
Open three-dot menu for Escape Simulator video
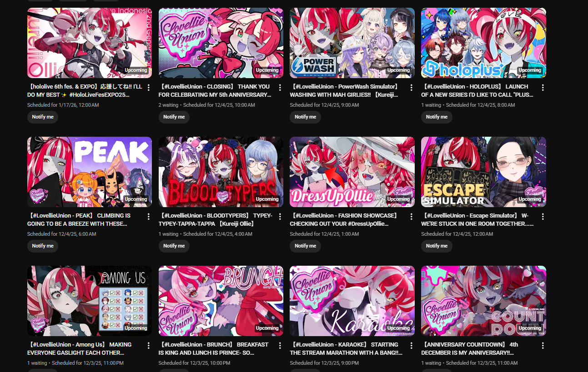543,216
